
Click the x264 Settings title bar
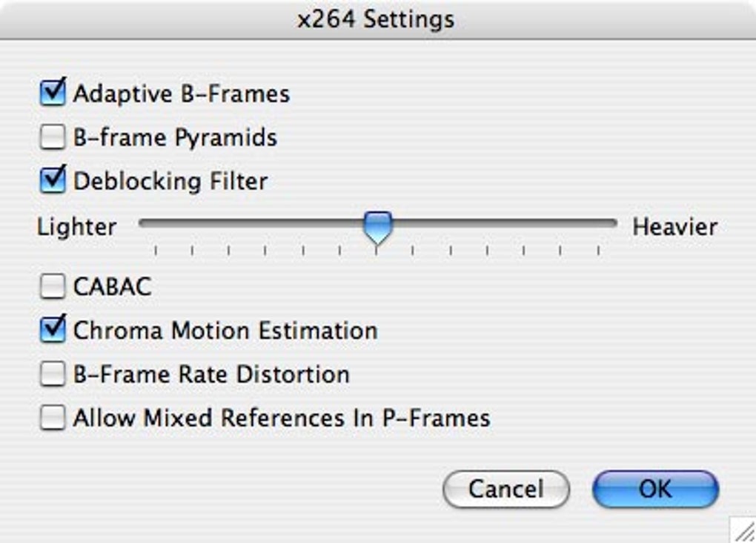pos(377,19)
